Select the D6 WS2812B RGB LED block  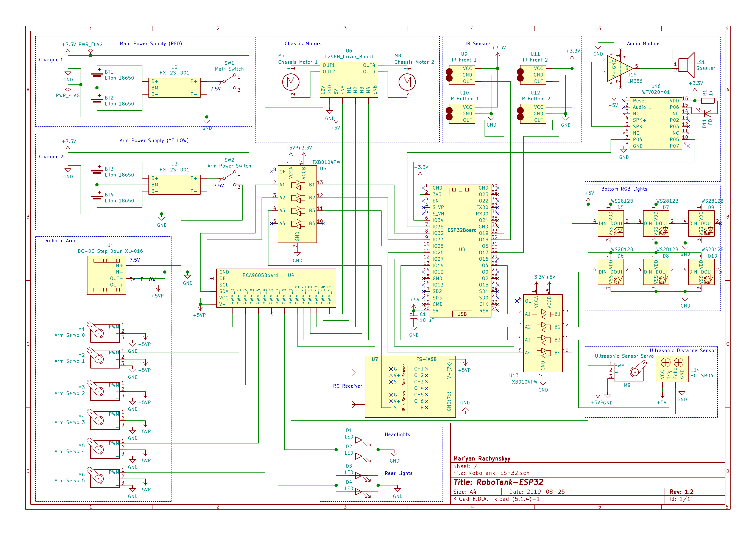pyautogui.click(x=611, y=272)
